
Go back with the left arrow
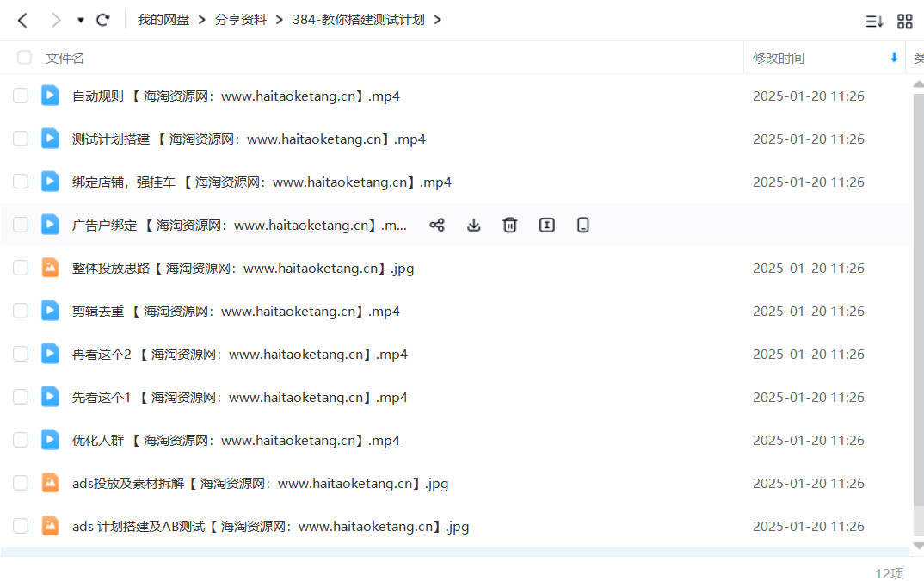click(22, 21)
